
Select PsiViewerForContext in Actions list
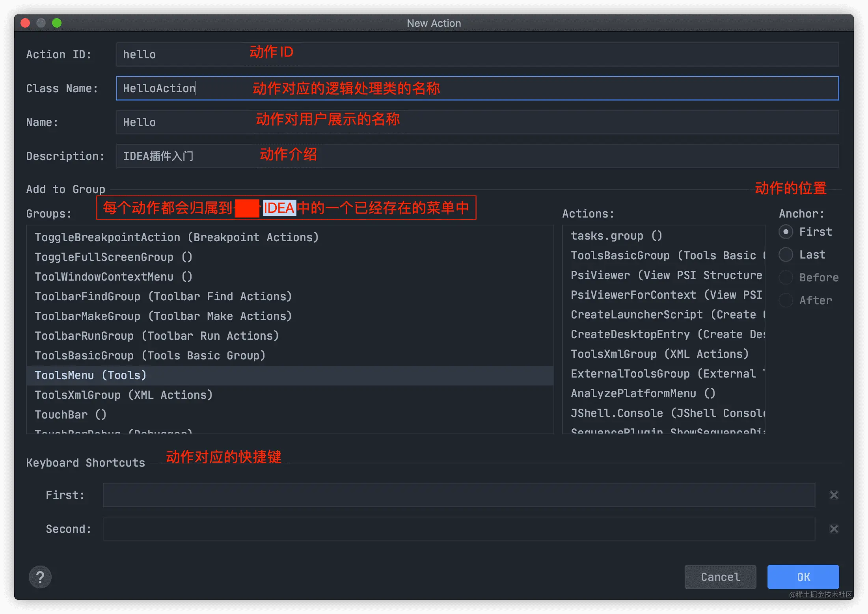(664, 295)
